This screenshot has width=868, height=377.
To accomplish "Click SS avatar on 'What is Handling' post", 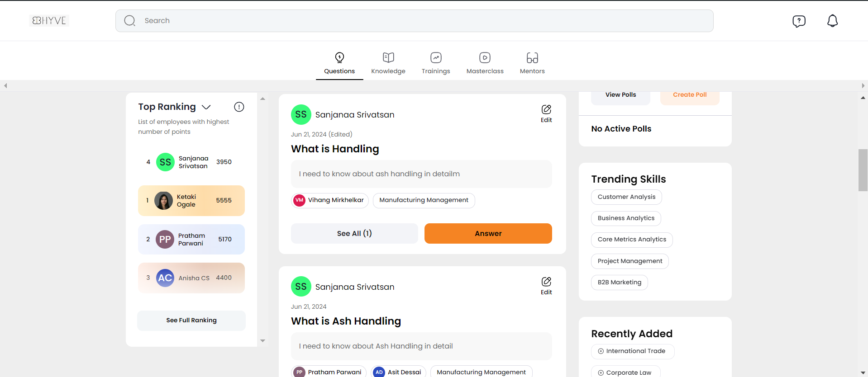I will (301, 115).
